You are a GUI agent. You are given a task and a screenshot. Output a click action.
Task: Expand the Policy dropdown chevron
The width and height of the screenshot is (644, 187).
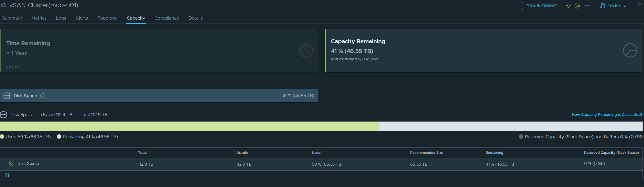point(625,6)
